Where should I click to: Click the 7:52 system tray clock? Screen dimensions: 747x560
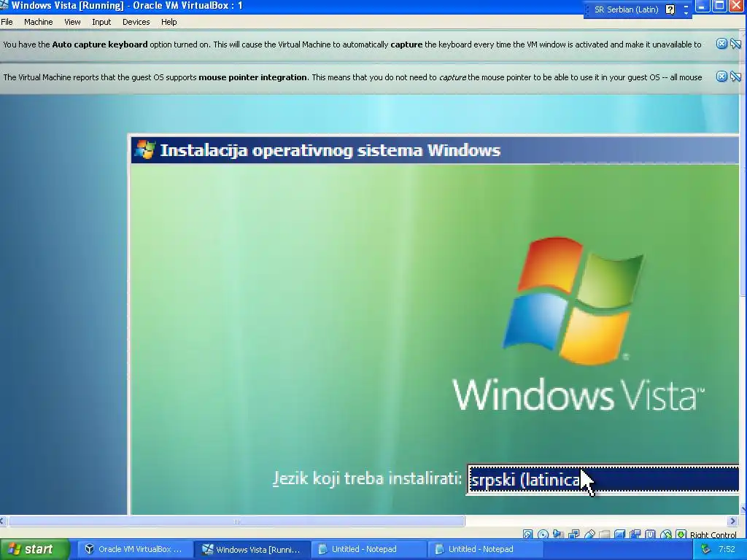(x=727, y=550)
